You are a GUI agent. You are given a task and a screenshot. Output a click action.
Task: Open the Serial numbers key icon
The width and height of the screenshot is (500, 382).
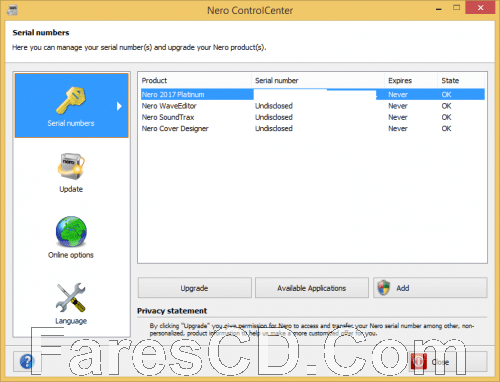pos(71,100)
